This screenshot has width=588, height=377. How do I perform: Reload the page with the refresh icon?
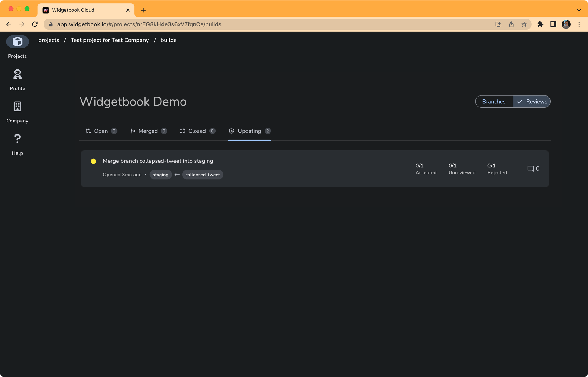[x=35, y=24]
